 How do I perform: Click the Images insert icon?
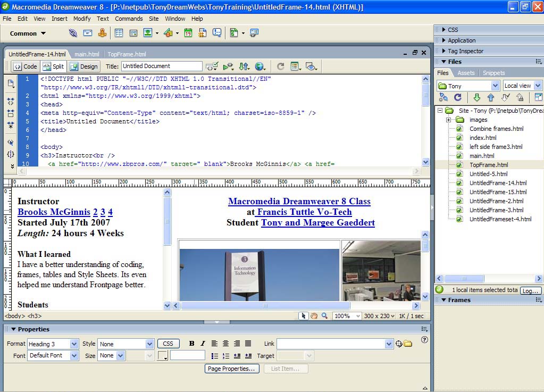click(148, 33)
